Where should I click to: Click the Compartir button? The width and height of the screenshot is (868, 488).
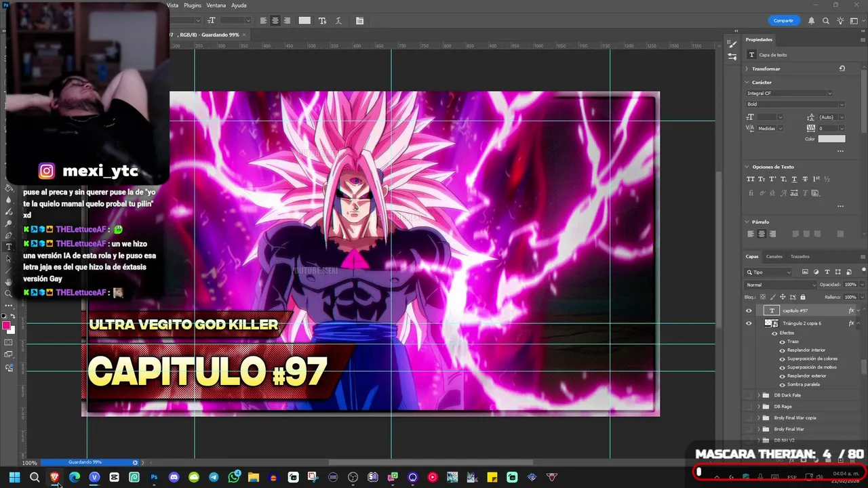783,20
